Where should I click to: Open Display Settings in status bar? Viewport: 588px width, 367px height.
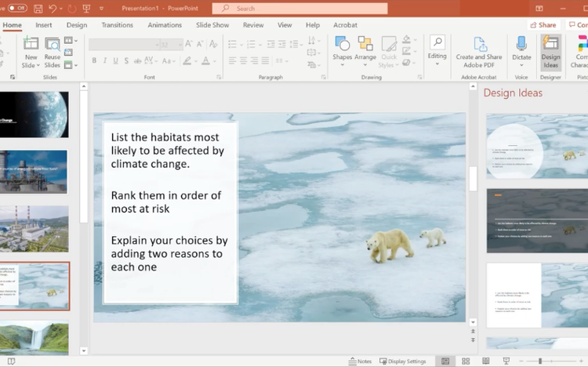pyautogui.click(x=403, y=362)
